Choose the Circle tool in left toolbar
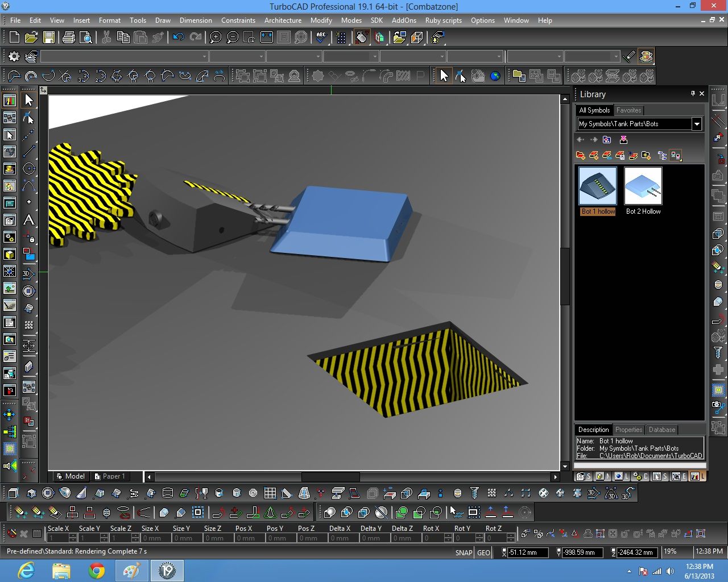Screen dimensions: 728x582 (28, 169)
